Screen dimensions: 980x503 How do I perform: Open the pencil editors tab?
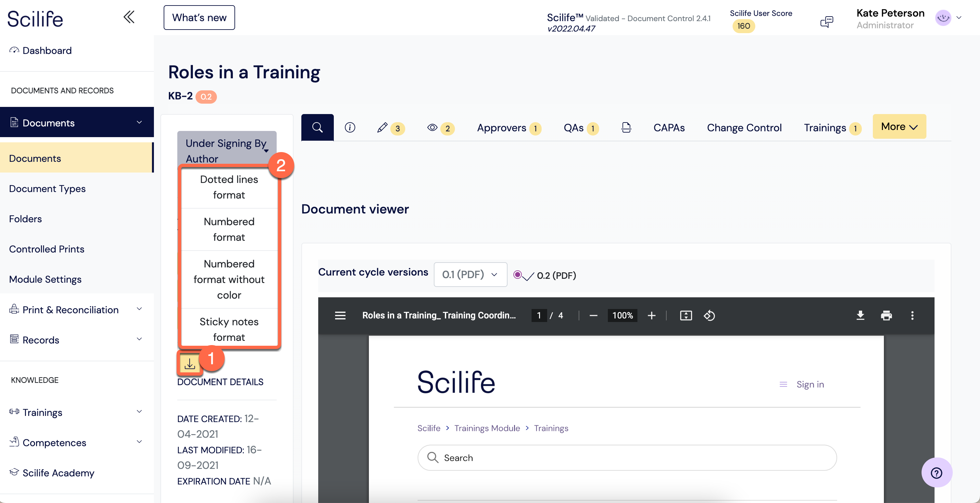pyautogui.click(x=390, y=128)
